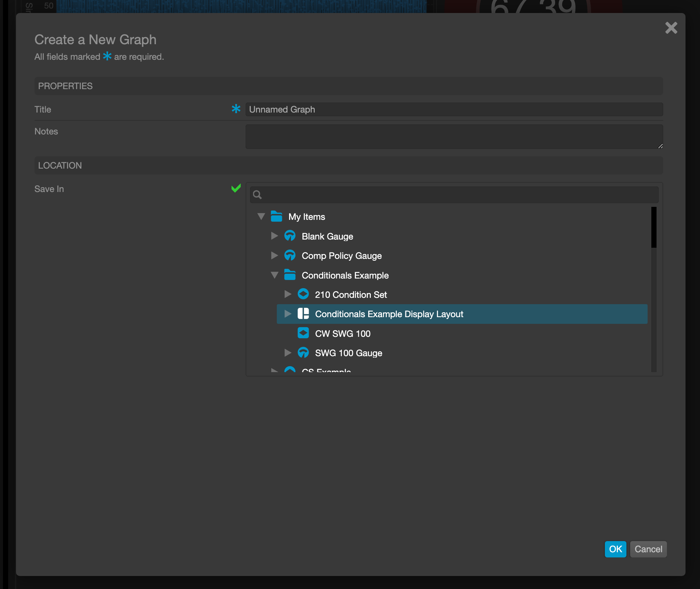Viewport: 700px width, 589px height.
Task: Click the CW SWG 100 condition set icon
Action: 304,333
